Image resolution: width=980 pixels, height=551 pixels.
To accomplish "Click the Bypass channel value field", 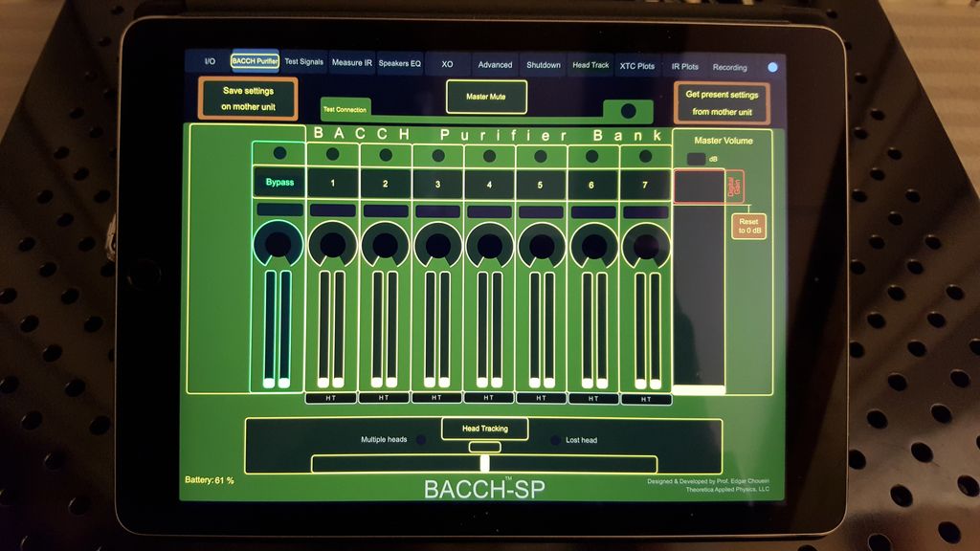I will 279,209.
